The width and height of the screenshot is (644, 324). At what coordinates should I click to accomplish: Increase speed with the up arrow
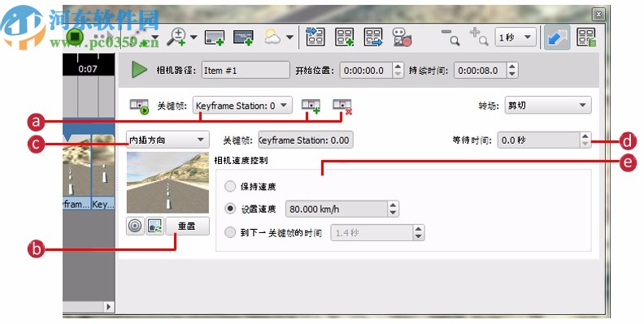coord(393,205)
